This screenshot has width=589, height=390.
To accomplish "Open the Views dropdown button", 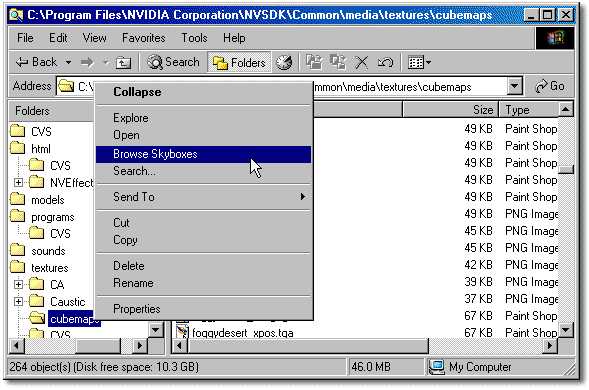I will pos(419,62).
